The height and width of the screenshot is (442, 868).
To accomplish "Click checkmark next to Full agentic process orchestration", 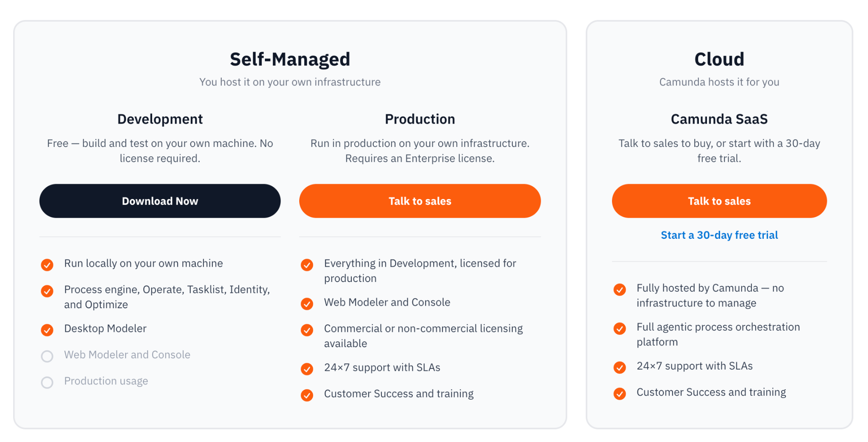I will pyautogui.click(x=620, y=329).
